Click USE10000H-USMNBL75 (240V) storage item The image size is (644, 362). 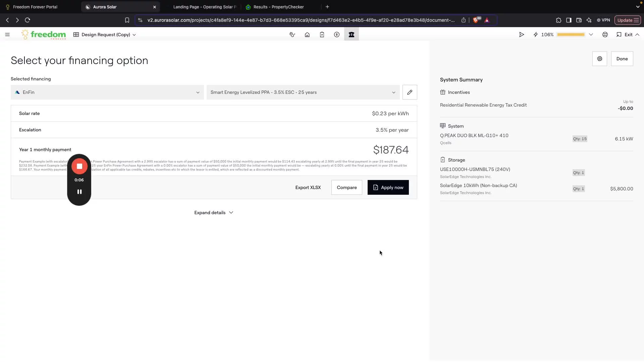(475, 169)
